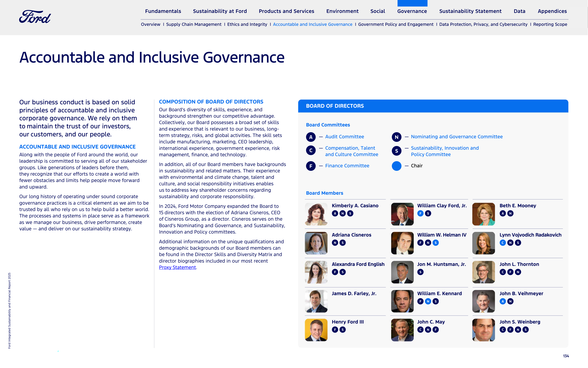This screenshot has height=368, width=588.
Task: Click the Finance Committee 'F' legend icon
Action: (311, 166)
